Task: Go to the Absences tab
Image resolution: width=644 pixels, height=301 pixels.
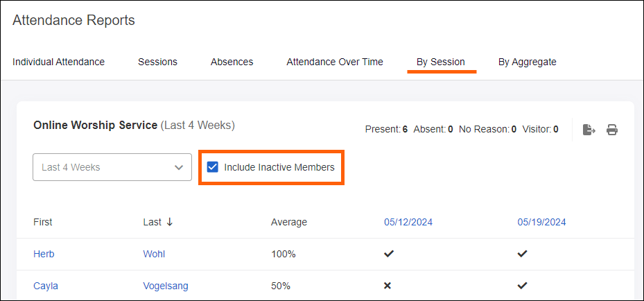Action: pos(232,62)
